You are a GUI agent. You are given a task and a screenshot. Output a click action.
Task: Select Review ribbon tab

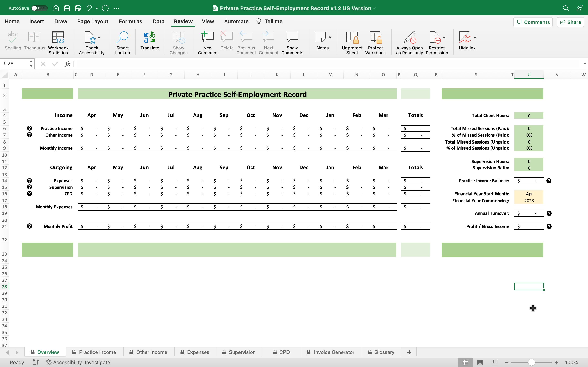coord(183,21)
